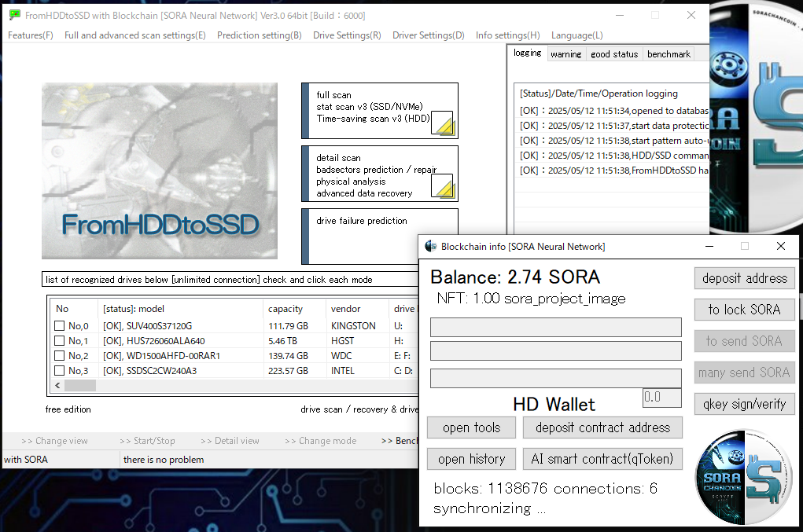Viewport: 803px width, 532px height.
Task: Switch to the warning tab
Action: tap(566, 54)
